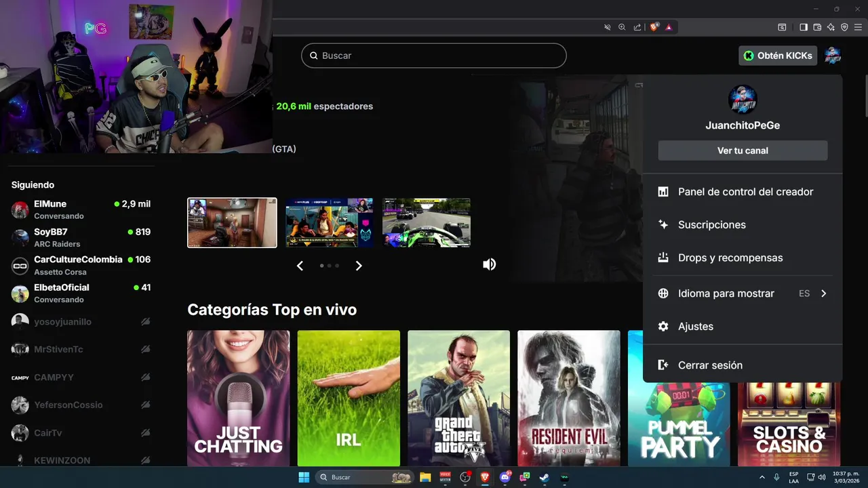Click the tab search icon in browser toolbar
868x488 pixels.
782,27
